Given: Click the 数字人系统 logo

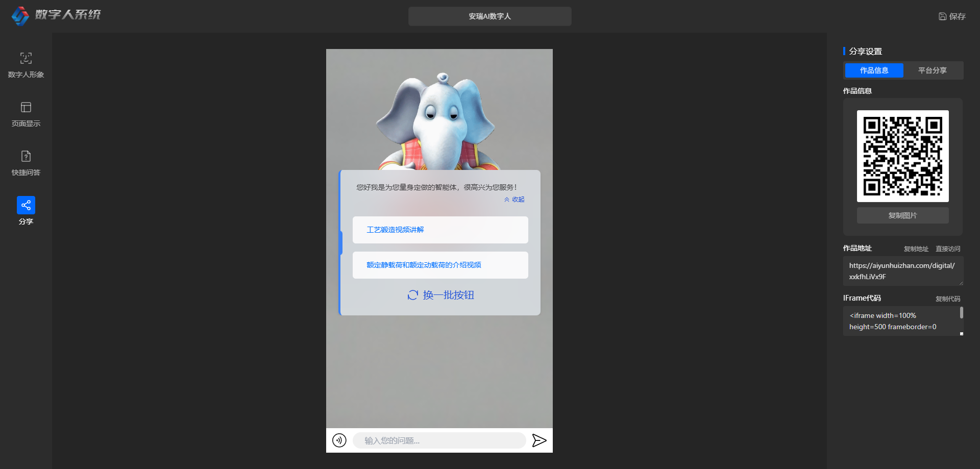Looking at the screenshot, I should point(56,16).
